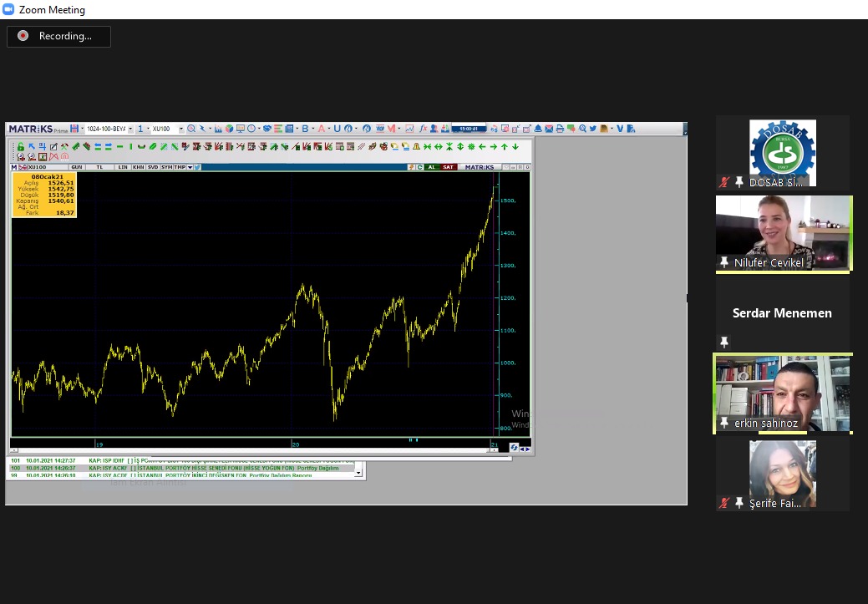Click the MATRIKS button in chart header
The width and height of the screenshot is (868, 604).
pos(480,167)
